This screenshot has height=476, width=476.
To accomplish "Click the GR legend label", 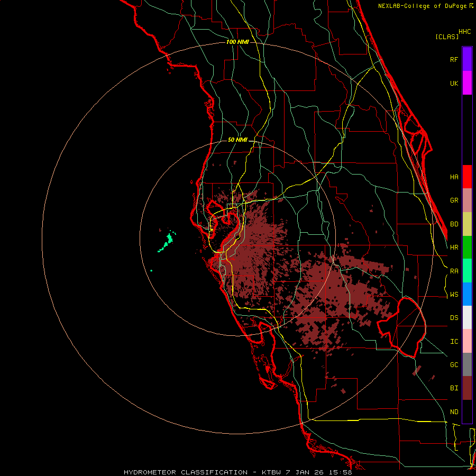I will pos(454,200).
